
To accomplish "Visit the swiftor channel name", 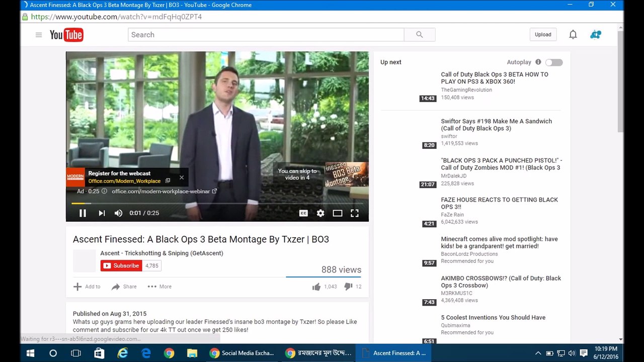I will coord(449,136).
